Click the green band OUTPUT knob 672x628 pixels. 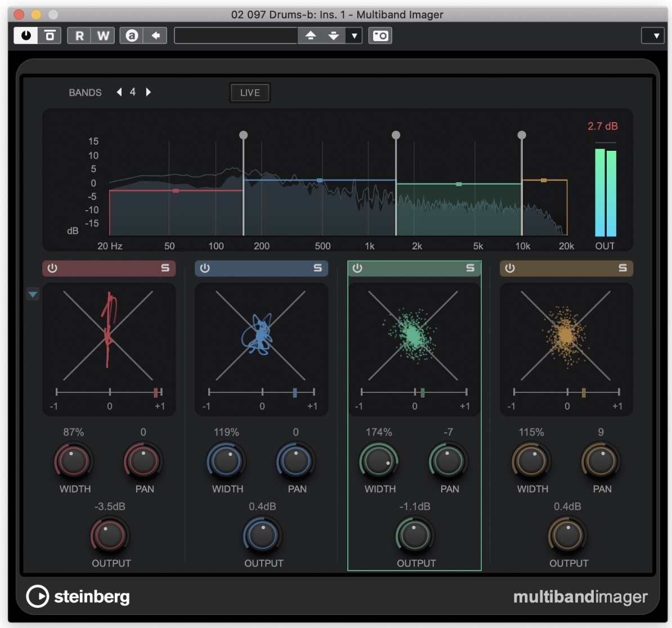click(414, 536)
